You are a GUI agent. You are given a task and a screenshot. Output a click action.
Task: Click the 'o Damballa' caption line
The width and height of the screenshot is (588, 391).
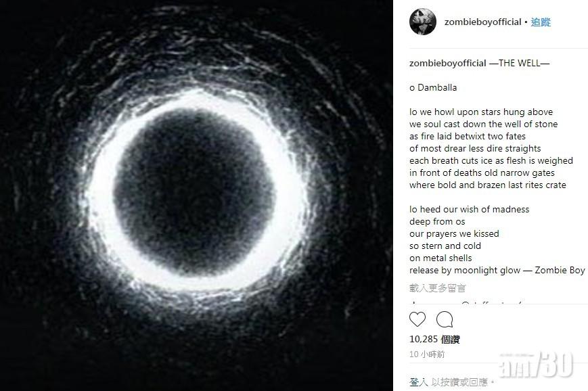coord(433,88)
